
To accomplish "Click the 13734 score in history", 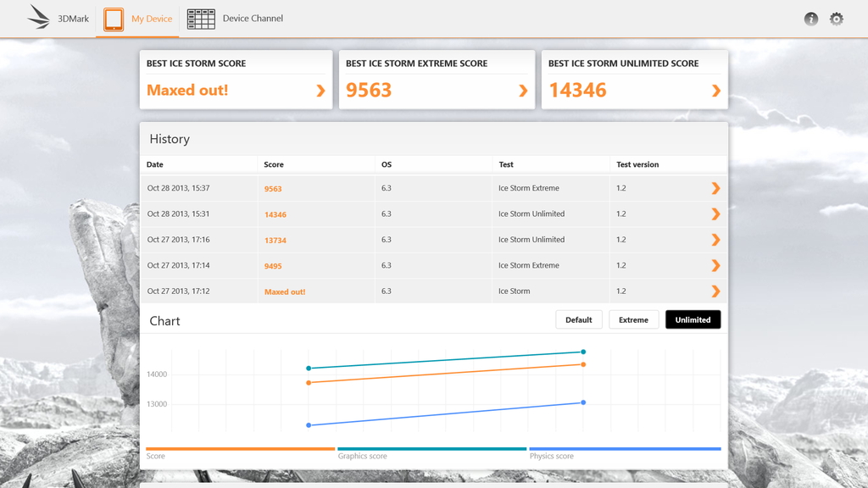I will coord(275,240).
